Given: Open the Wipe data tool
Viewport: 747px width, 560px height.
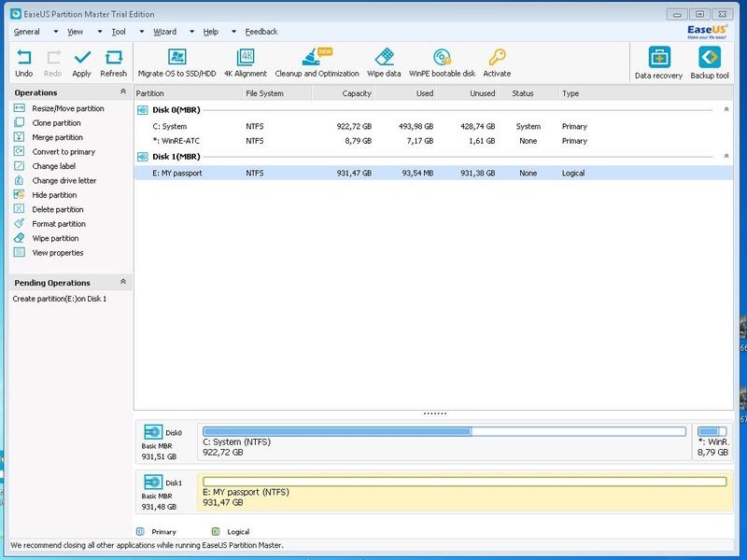Looking at the screenshot, I should point(384,57).
